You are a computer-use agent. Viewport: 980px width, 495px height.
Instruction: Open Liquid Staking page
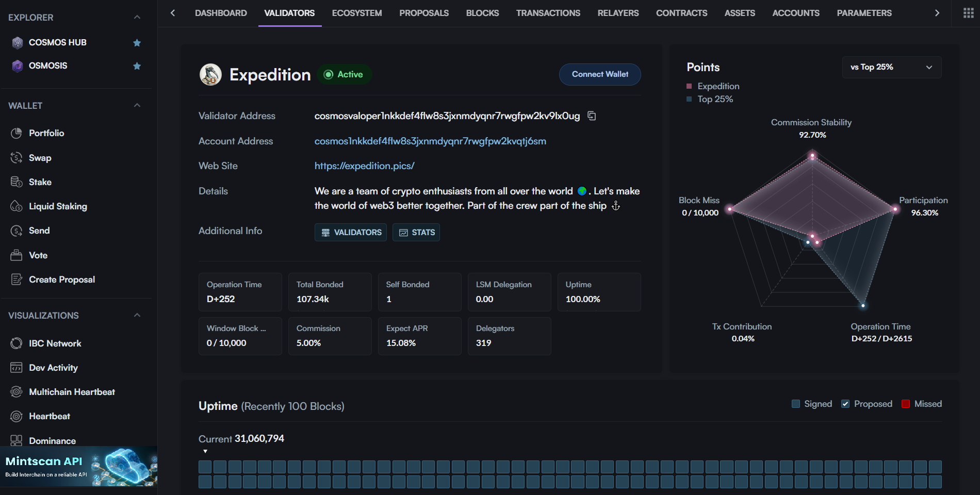coord(58,206)
